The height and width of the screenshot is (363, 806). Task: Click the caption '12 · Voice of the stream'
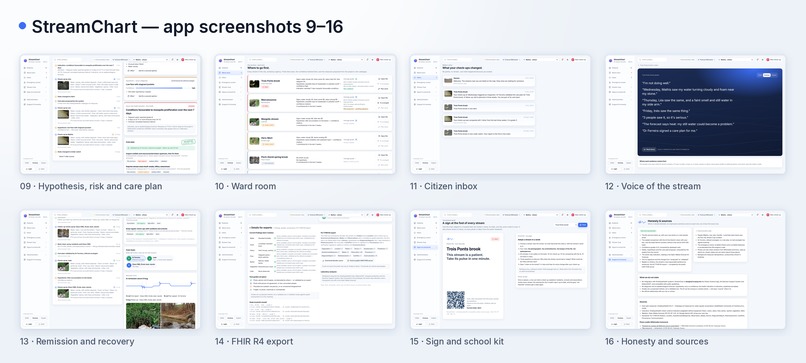pos(653,186)
